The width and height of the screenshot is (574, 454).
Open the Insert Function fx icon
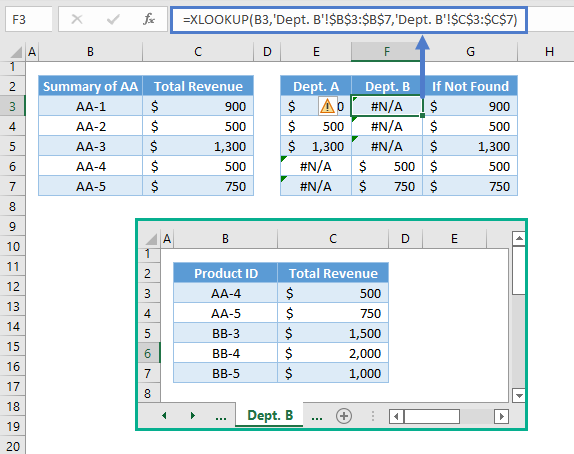(149, 19)
